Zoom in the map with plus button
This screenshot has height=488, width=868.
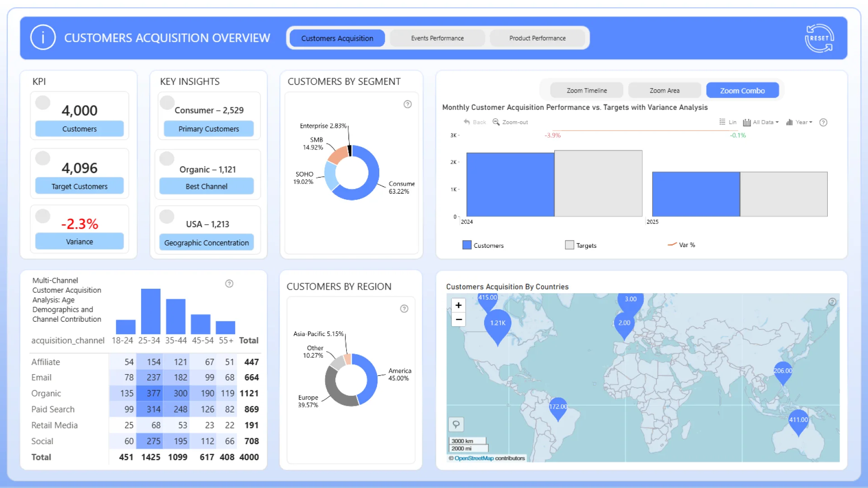[x=458, y=305]
